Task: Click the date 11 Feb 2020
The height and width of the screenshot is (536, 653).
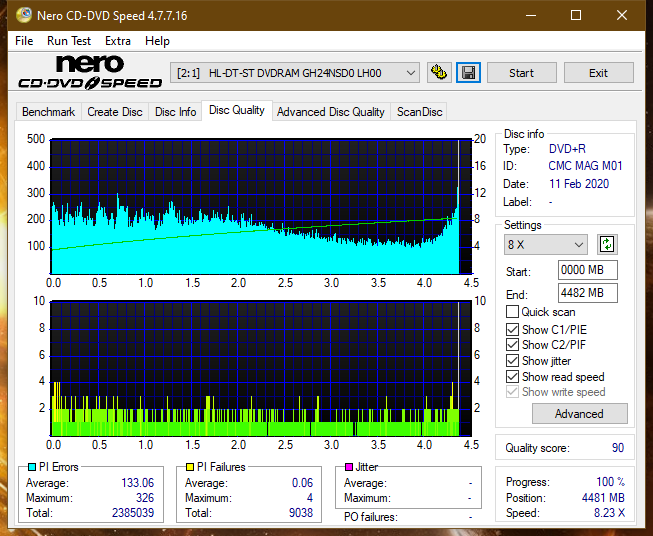Action: [x=579, y=184]
